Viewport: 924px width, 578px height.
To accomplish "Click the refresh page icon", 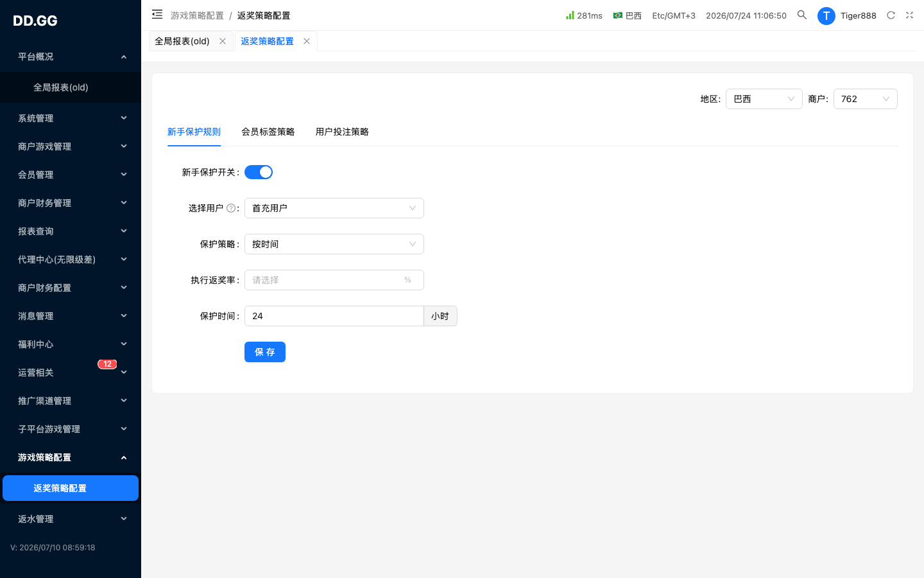I will pyautogui.click(x=891, y=15).
